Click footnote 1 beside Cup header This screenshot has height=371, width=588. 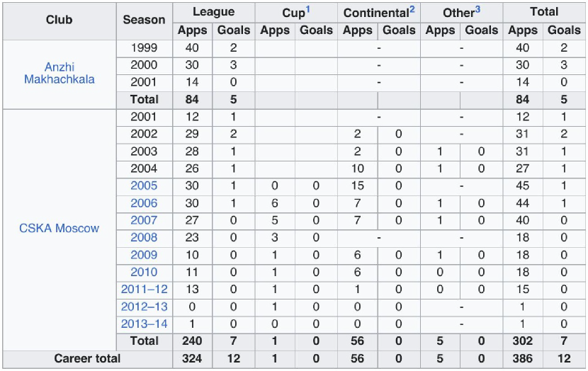tap(308, 9)
